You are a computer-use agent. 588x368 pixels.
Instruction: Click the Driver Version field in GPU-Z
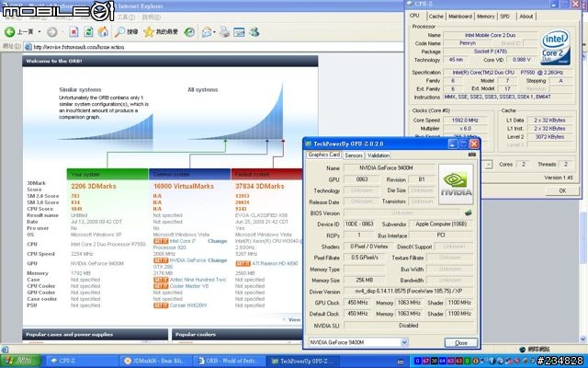(408, 292)
